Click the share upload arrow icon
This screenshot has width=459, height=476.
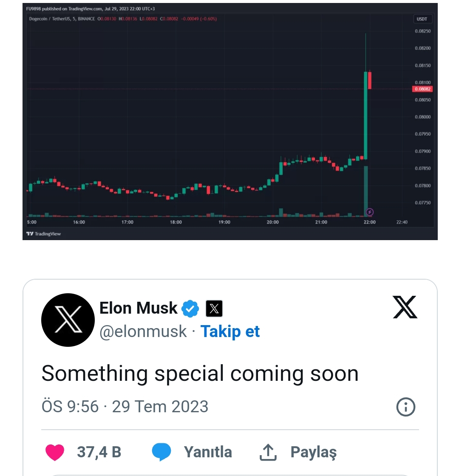coord(268,452)
